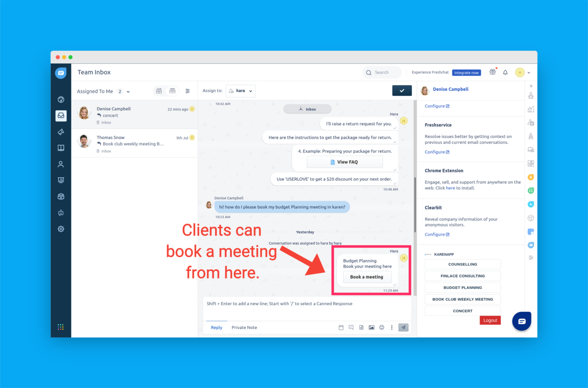588x388 pixels.
Task: Open the conversation filter sliders icon
Action: 187,91
